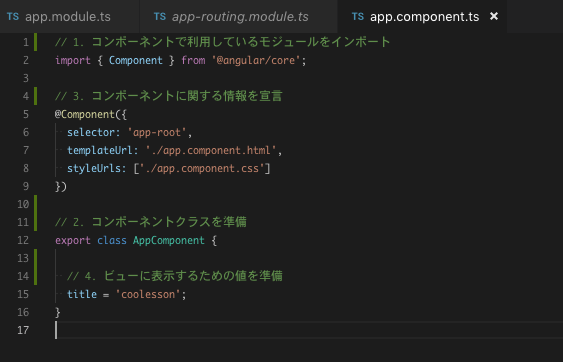Click line number 5 in gutter
This screenshot has width=563, height=362.
(26, 114)
